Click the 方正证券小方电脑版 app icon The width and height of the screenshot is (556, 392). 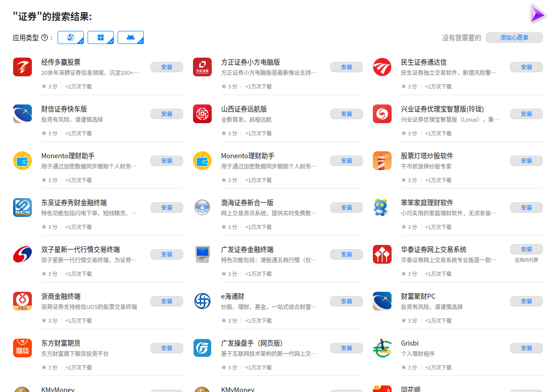coord(202,67)
